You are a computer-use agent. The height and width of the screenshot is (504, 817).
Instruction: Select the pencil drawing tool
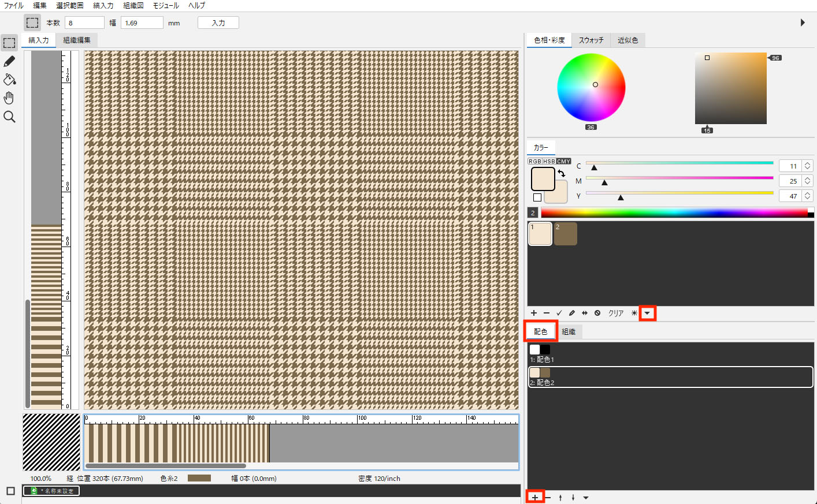9,61
